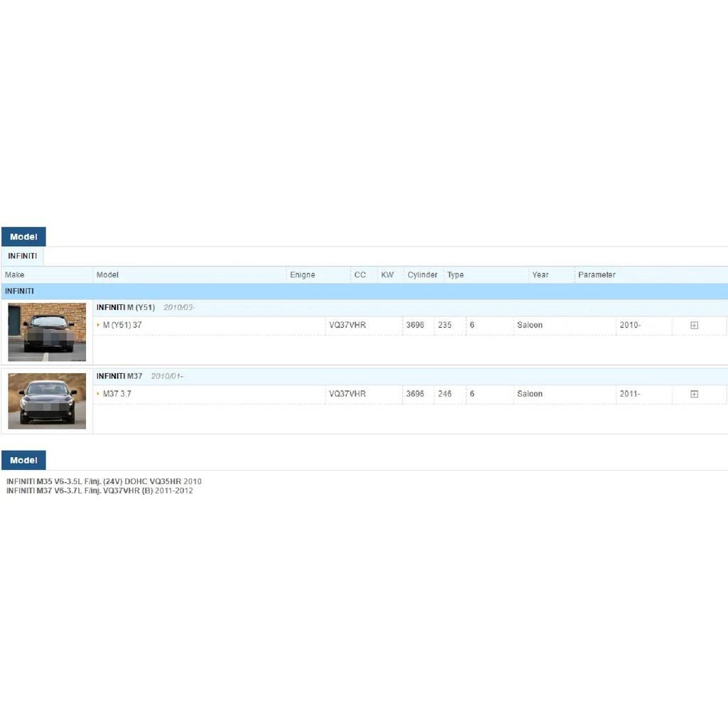728x728 pixels.
Task: Click the Make column header
Action: point(14,275)
